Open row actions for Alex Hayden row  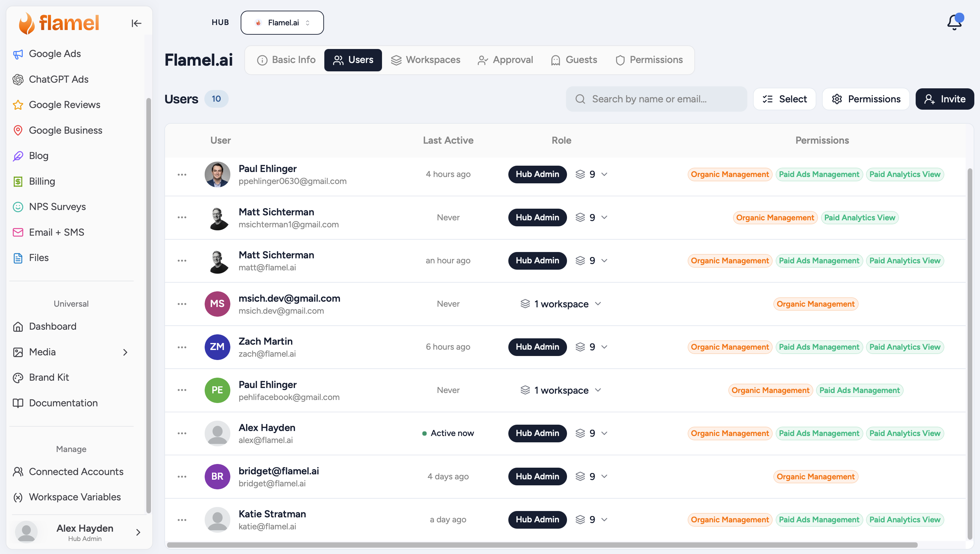pyautogui.click(x=182, y=433)
